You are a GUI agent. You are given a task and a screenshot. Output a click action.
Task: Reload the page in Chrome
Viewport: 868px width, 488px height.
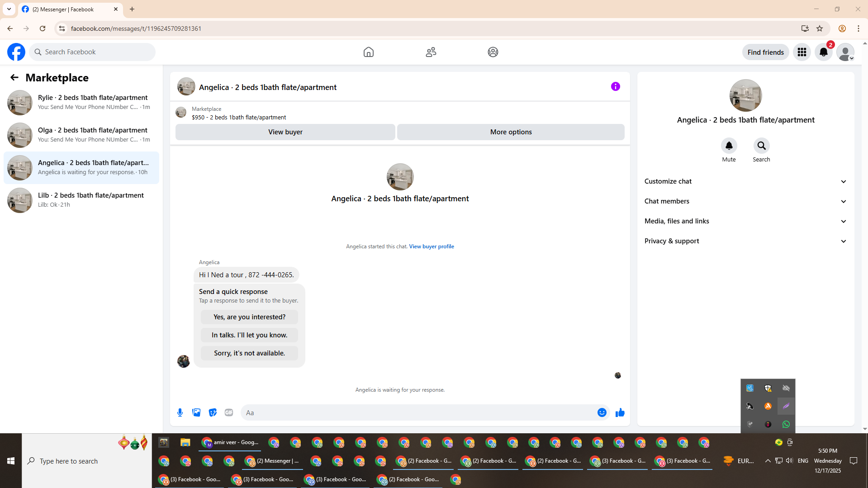[43, 28]
